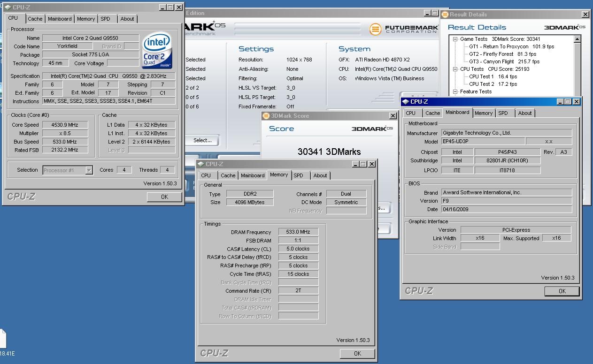The height and width of the screenshot is (364, 593).
Task: Select CPU Test 1 row in Result Details
Action: tap(493, 76)
